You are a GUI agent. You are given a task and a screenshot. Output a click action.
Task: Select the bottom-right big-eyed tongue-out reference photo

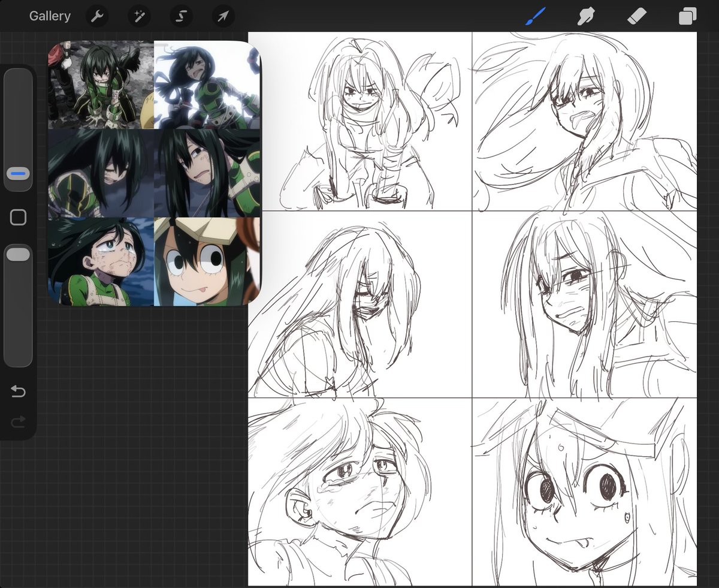pyautogui.click(x=207, y=261)
